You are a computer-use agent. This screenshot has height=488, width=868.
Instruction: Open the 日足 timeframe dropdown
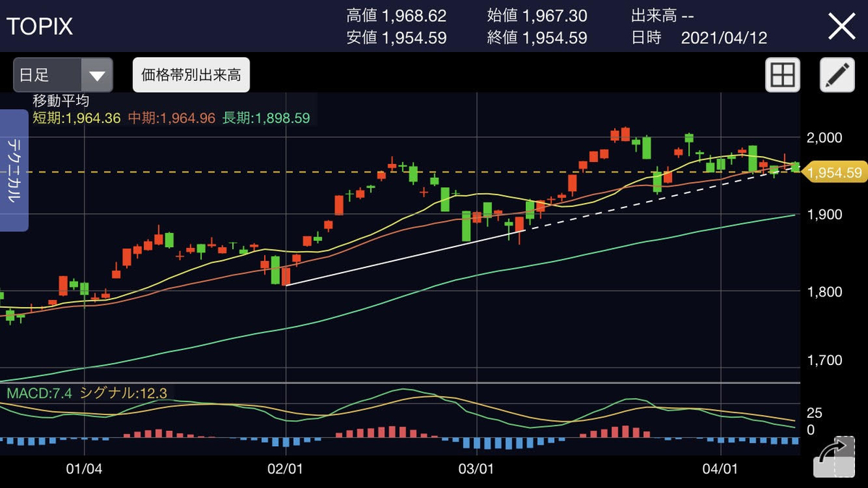pyautogui.click(x=63, y=75)
